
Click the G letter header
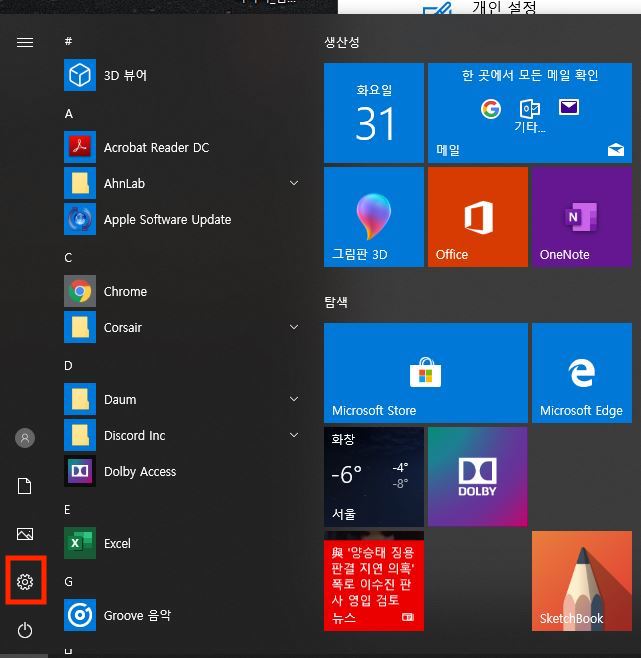68,582
